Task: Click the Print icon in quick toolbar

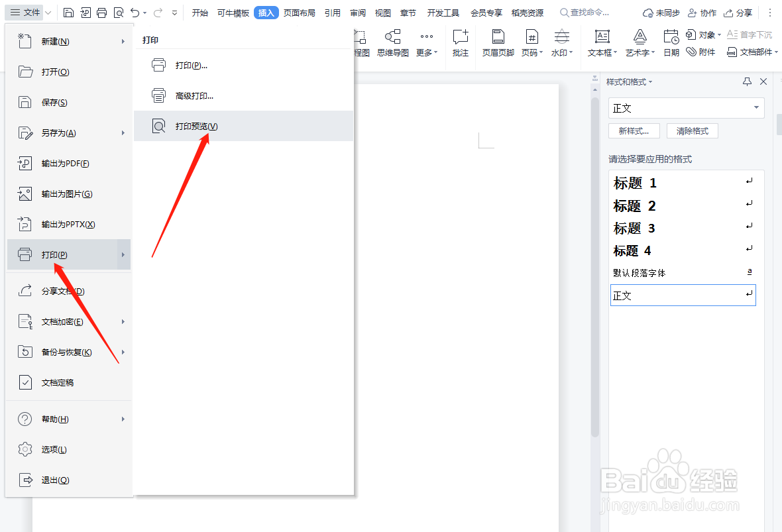Action: tap(102, 13)
